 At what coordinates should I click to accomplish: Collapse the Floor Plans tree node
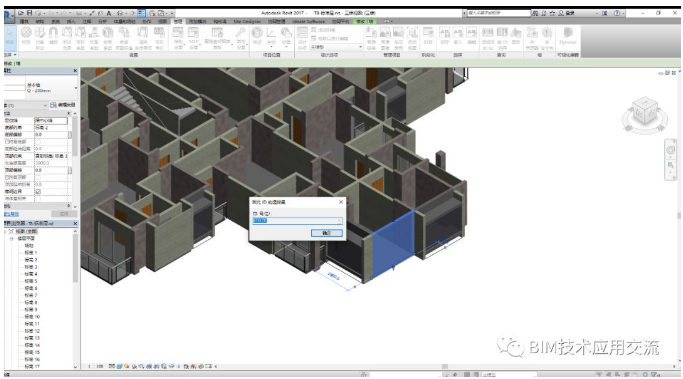12,239
